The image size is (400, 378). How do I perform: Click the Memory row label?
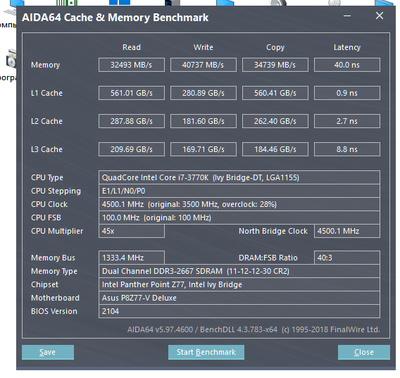[45, 65]
